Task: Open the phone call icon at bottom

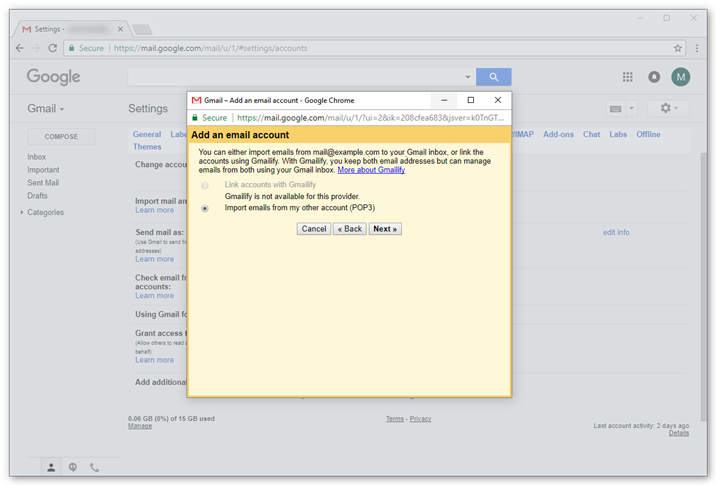Action: [x=95, y=467]
